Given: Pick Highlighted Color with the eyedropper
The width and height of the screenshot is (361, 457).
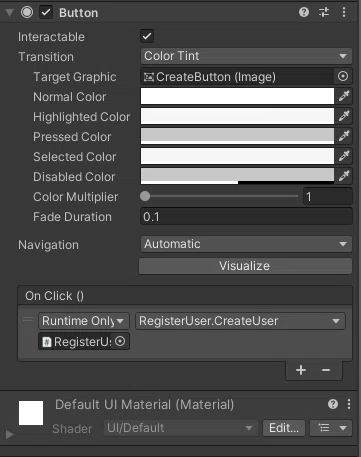Looking at the screenshot, I should point(344,116).
